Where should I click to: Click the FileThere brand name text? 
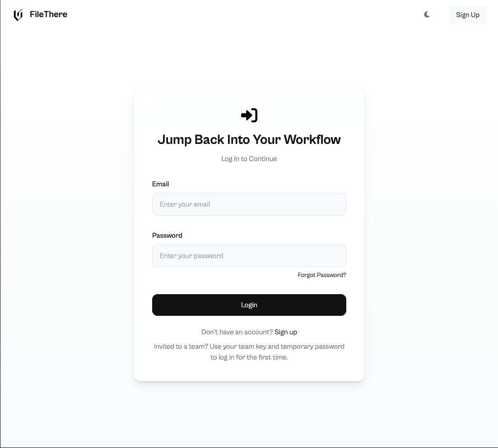click(49, 14)
